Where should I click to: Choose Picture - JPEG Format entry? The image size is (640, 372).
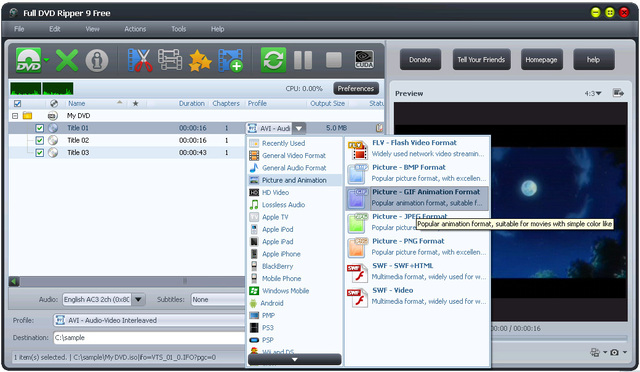[417, 222]
